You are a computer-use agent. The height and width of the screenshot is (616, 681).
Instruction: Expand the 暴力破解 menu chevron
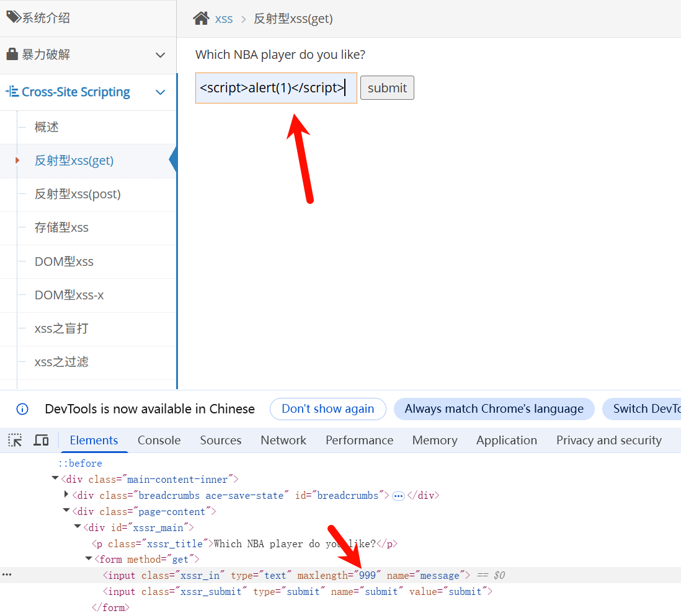click(160, 55)
